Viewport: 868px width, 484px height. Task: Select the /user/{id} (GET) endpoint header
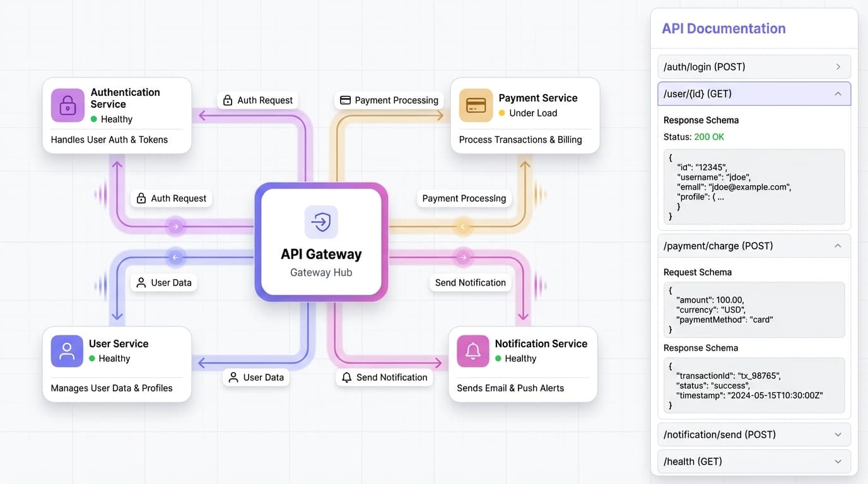pyautogui.click(x=754, y=94)
